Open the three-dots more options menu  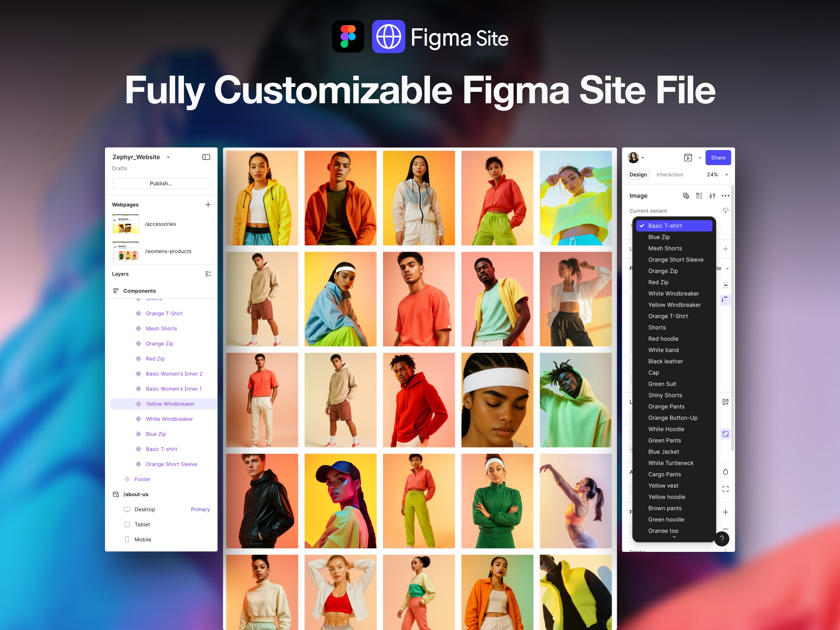(725, 196)
